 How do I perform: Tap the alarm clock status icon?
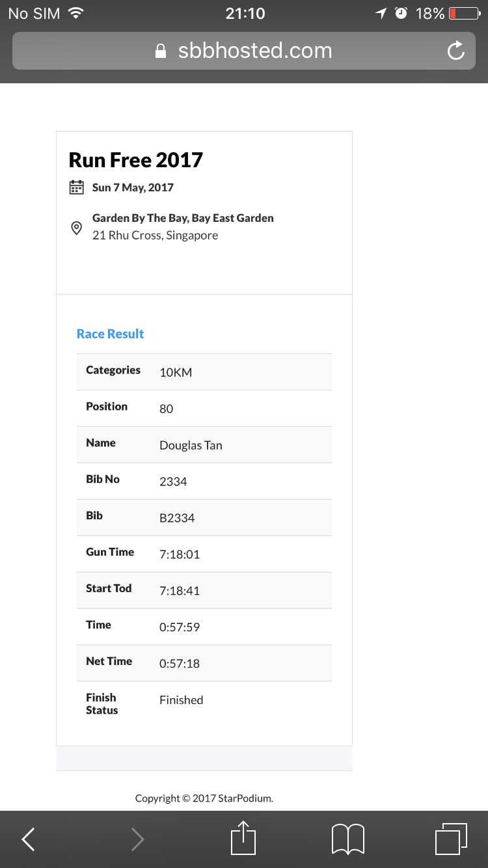tap(401, 13)
